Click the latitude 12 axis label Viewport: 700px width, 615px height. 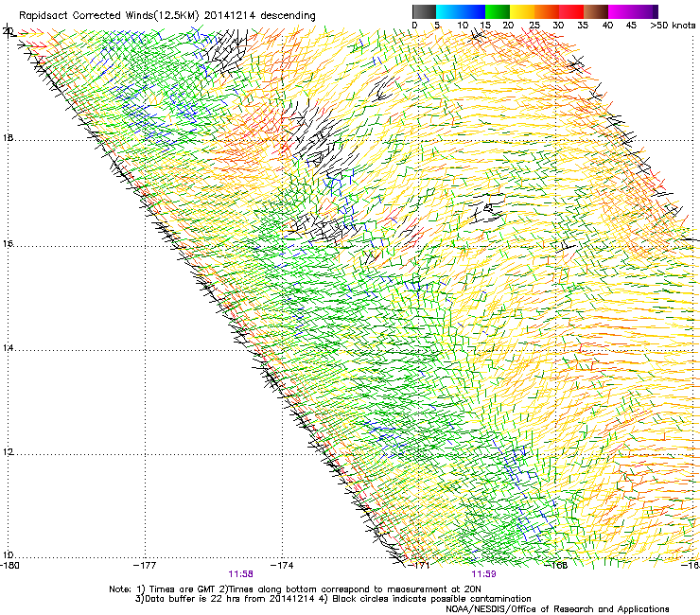click(x=8, y=452)
